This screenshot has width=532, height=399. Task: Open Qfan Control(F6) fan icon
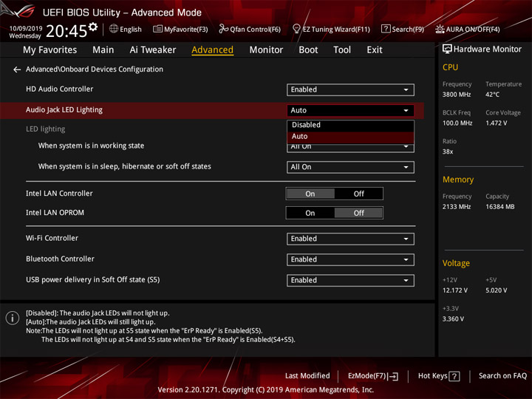223,29
